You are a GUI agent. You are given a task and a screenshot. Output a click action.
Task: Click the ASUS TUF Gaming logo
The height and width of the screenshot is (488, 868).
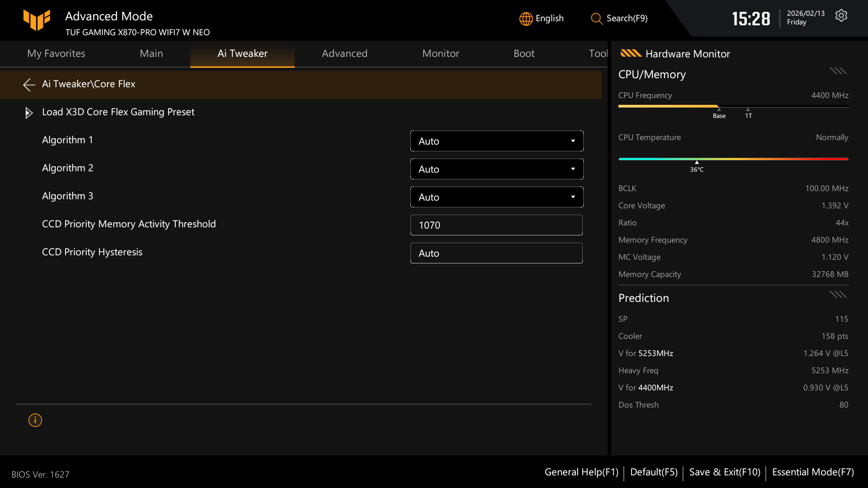[37, 20]
